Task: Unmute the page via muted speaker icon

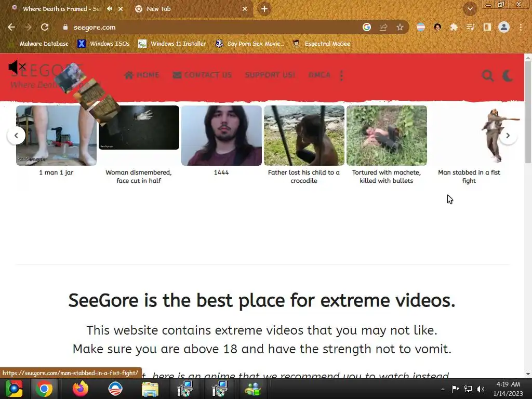Action: pos(17,67)
